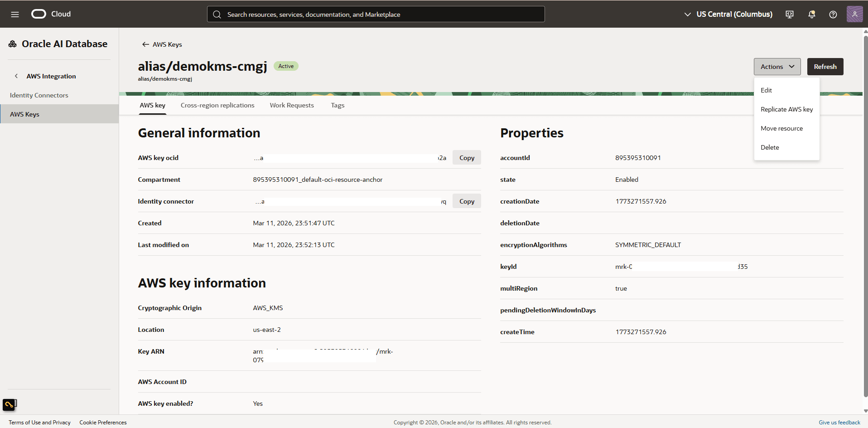Click the SYMMETRIC_DEFAULT encryption value
The height and width of the screenshot is (428, 868).
click(x=648, y=245)
